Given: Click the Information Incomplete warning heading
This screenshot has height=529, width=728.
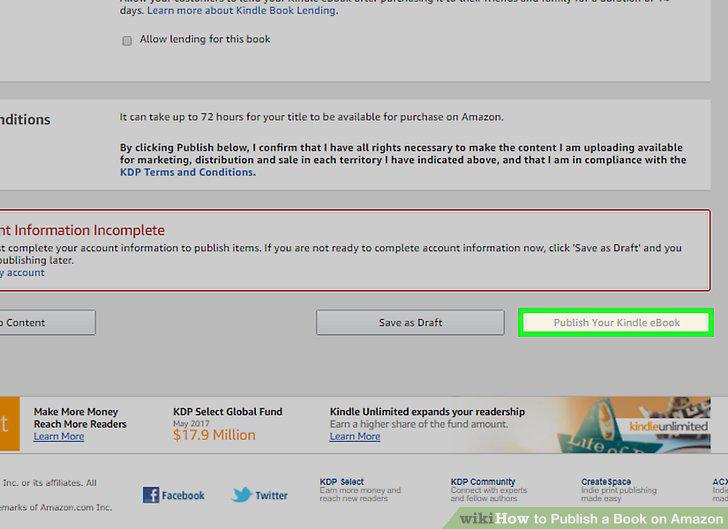Looking at the screenshot, I should coord(82,230).
